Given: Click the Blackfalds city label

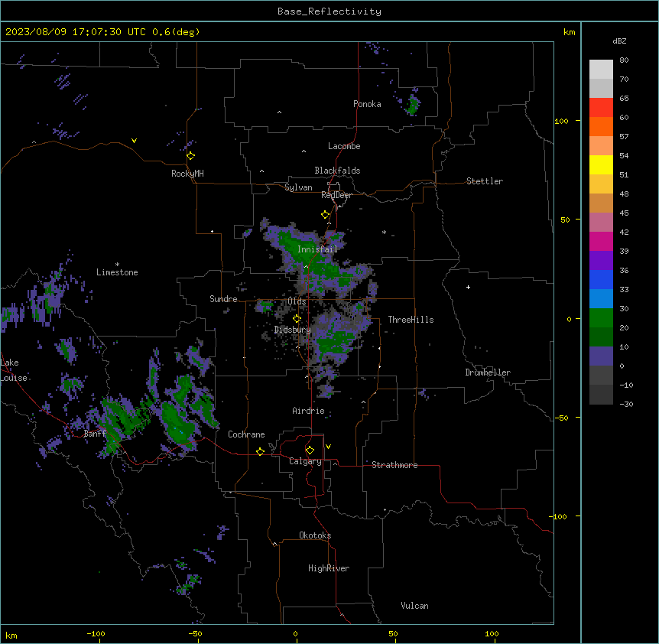Looking at the screenshot, I should (337, 171).
